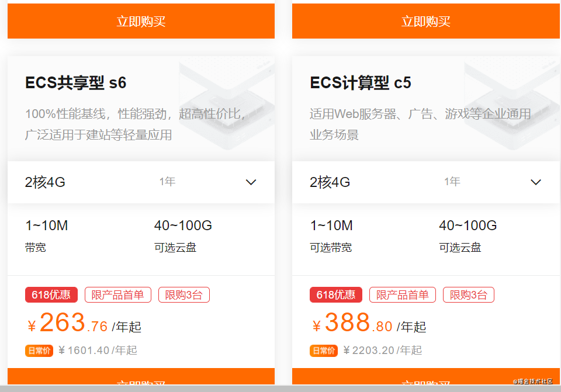Click the ECS共享型 s6 product title
Viewport: 561px width, 392px height.
tap(75, 82)
